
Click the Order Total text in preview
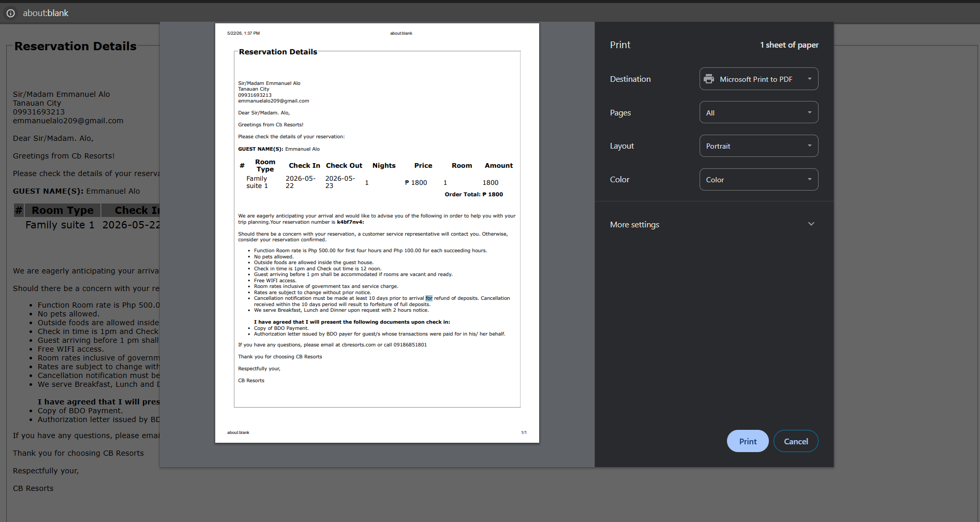[x=473, y=195]
